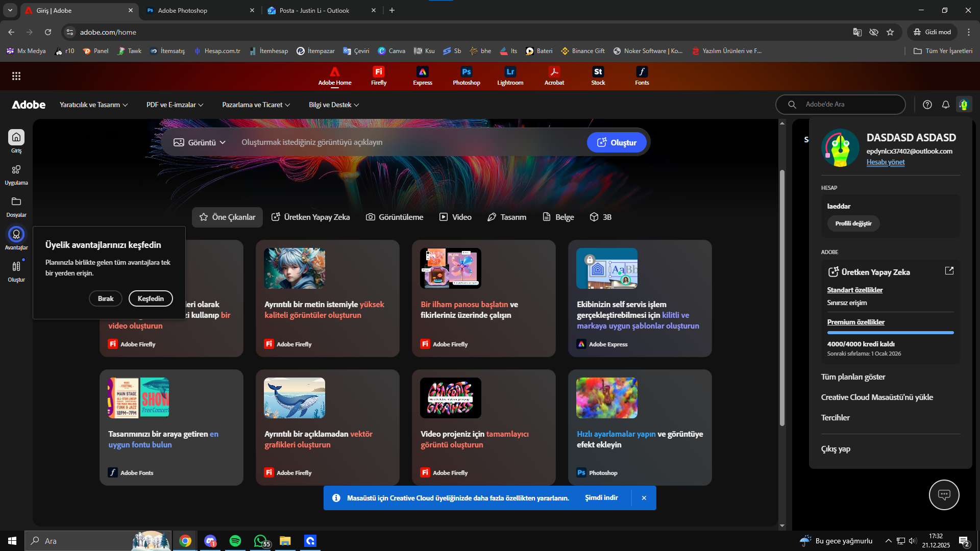
Task: Open WhatsApp from the taskbar
Action: (261, 541)
